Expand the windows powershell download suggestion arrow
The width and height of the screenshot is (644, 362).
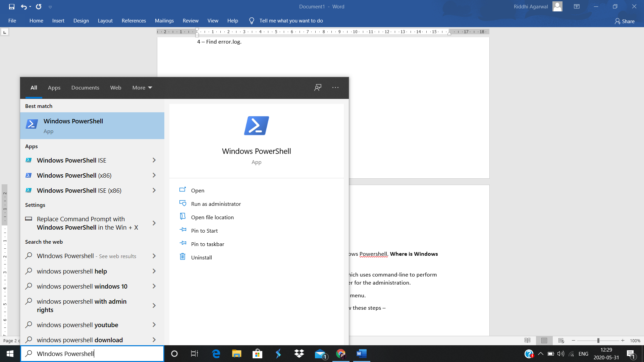coord(154,340)
